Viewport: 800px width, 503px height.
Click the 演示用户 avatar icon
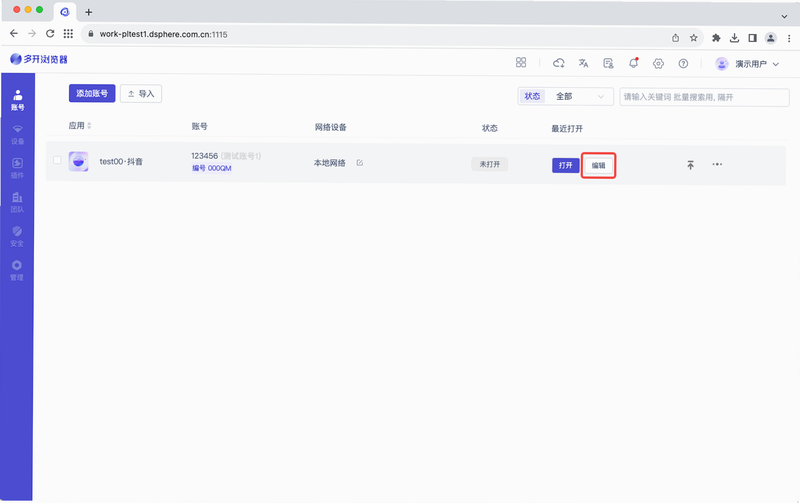[x=721, y=64]
